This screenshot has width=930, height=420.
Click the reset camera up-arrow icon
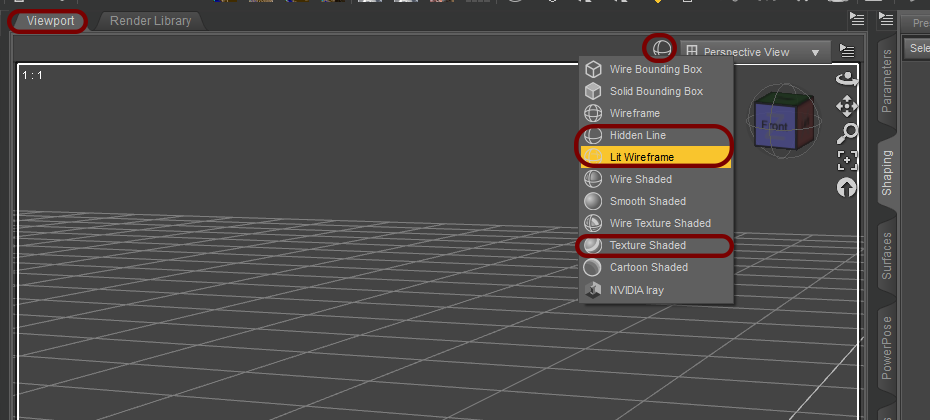click(847, 188)
